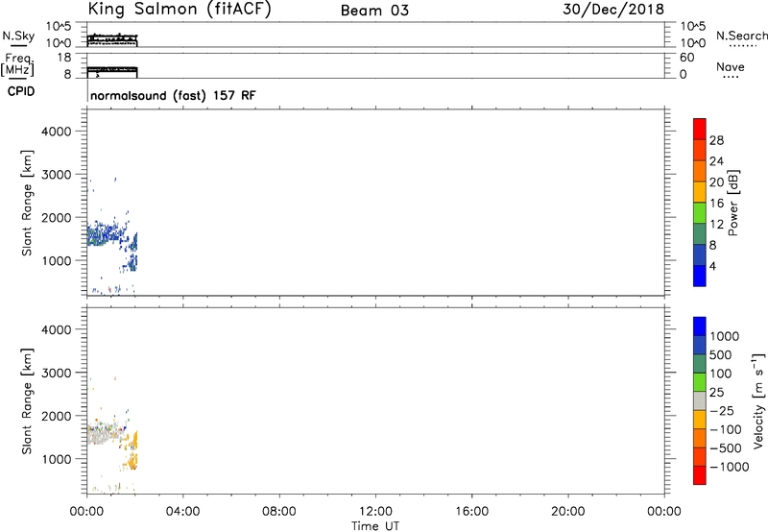Click the '2000' tick on velocity panel
768x532 pixels.
57,416
